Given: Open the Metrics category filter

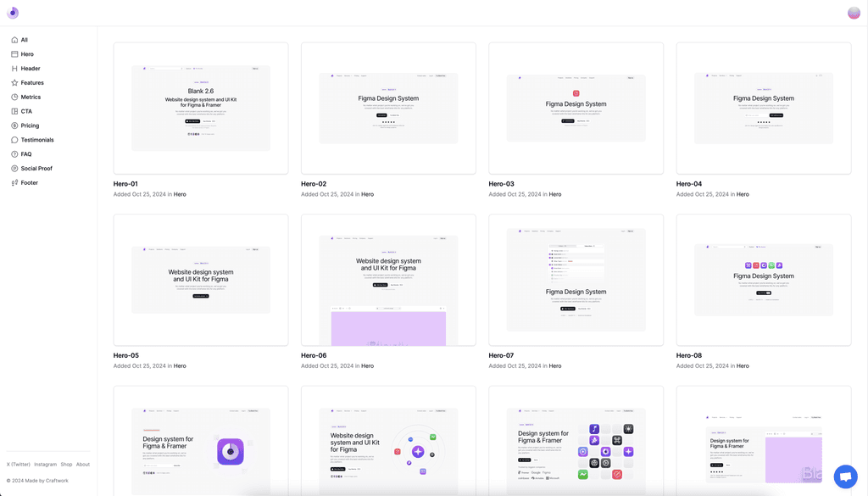Looking at the screenshot, I should 27,97.
